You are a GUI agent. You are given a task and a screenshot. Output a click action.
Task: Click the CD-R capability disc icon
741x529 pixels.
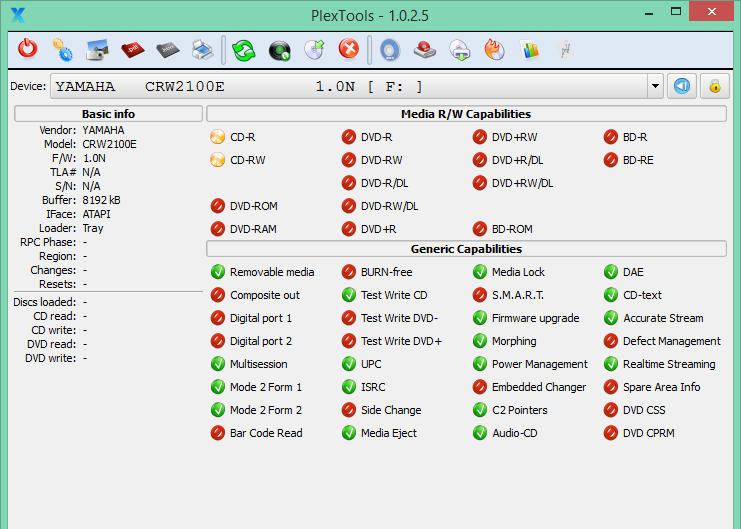pyautogui.click(x=217, y=137)
